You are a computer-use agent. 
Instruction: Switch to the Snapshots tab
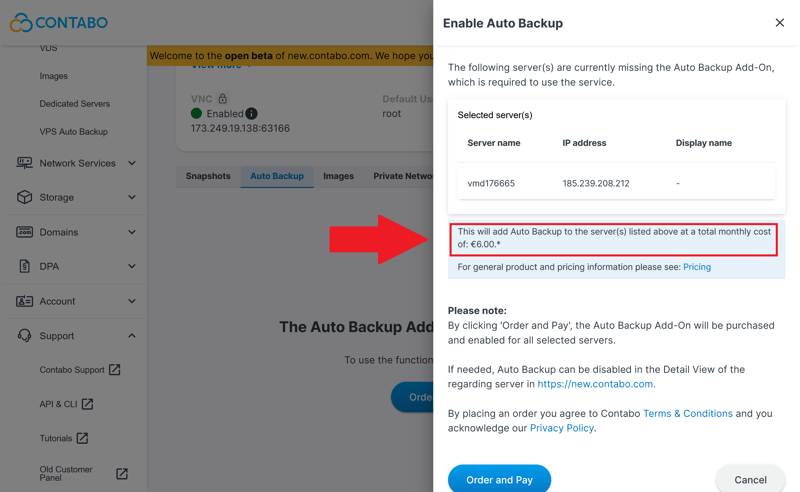[x=208, y=176]
